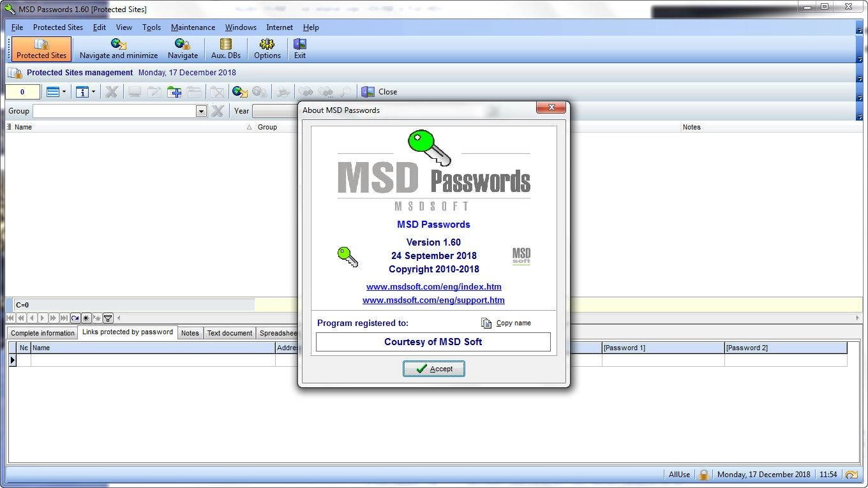Go to first record navigator button
868x488 pixels.
pyautogui.click(x=10, y=318)
